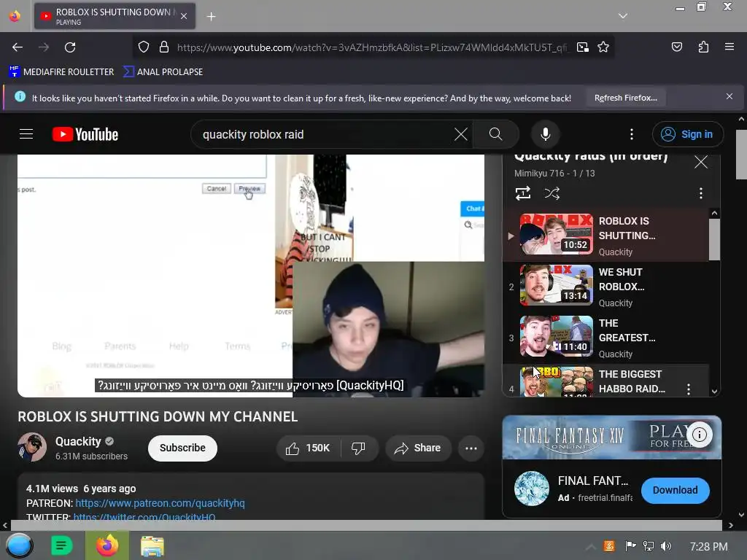This screenshot has width=747, height=560.
Task: Play ROBLOX IS SHUTTING playlist video
Action: point(606,236)
